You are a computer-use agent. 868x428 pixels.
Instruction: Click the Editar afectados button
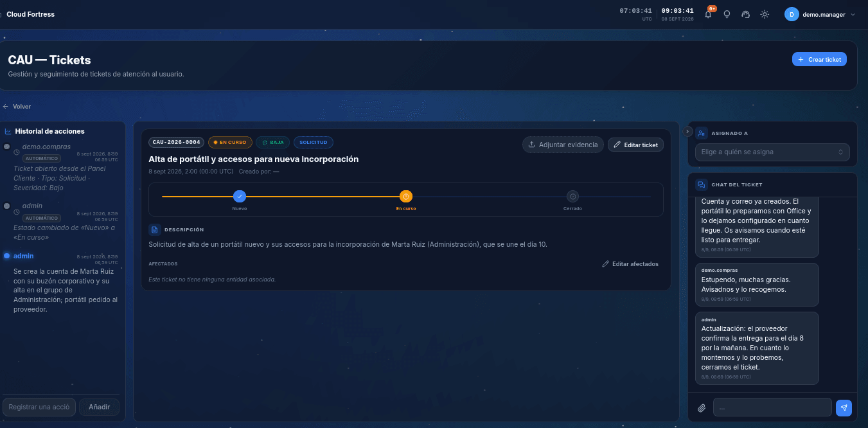tap(630, 264)
